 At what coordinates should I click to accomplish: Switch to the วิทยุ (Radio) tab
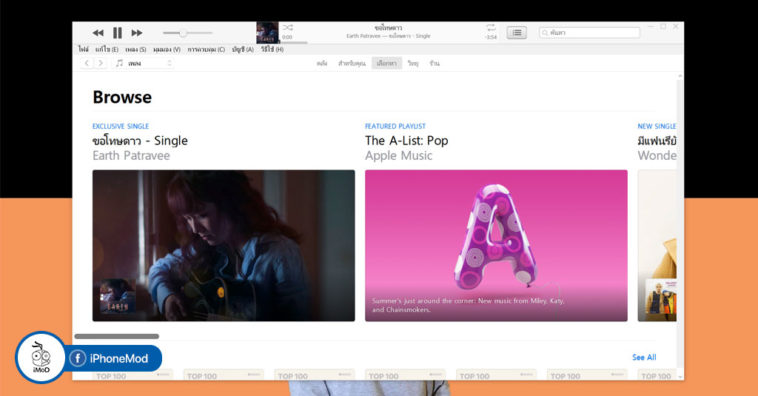click(413, 63)
